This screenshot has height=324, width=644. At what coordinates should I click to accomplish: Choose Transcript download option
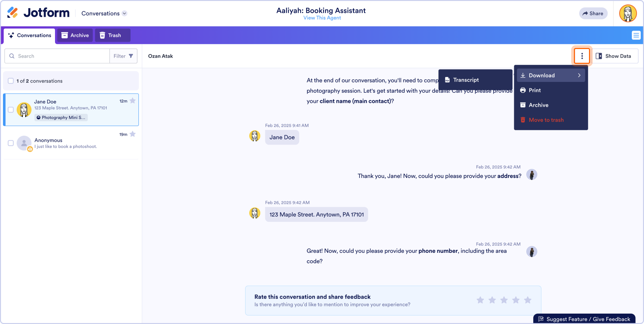466,80
